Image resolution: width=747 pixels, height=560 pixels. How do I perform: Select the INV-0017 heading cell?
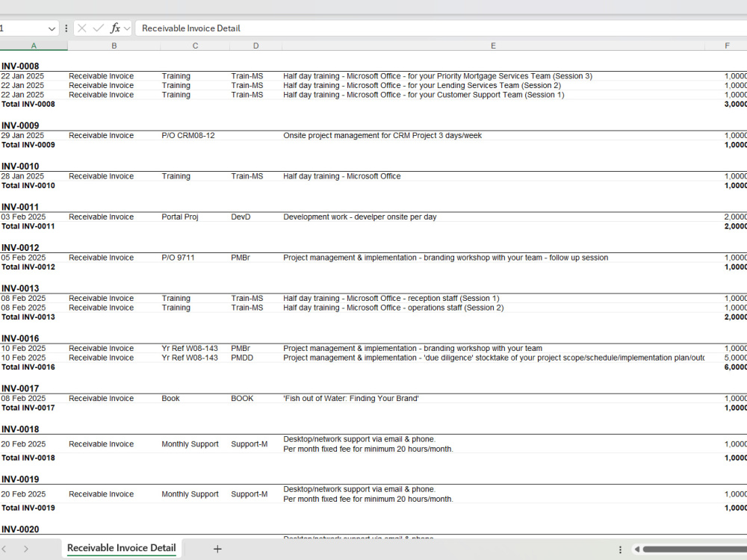click(x=20, y=388)
